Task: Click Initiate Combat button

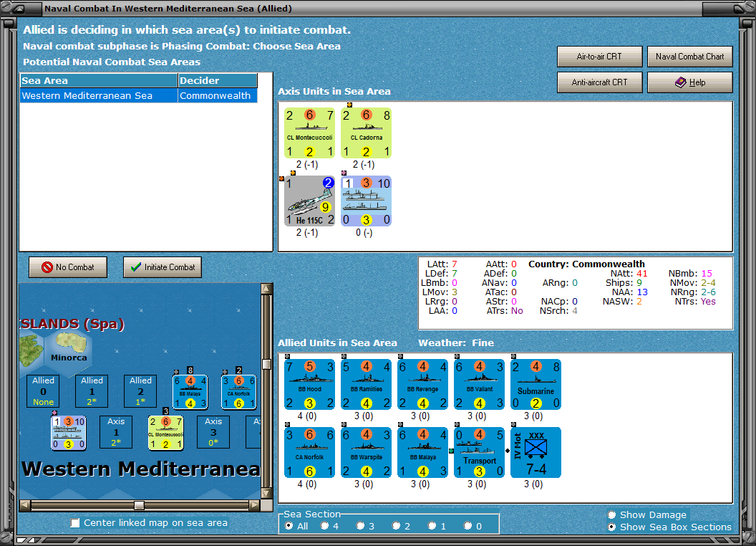Action: point(163,267)
